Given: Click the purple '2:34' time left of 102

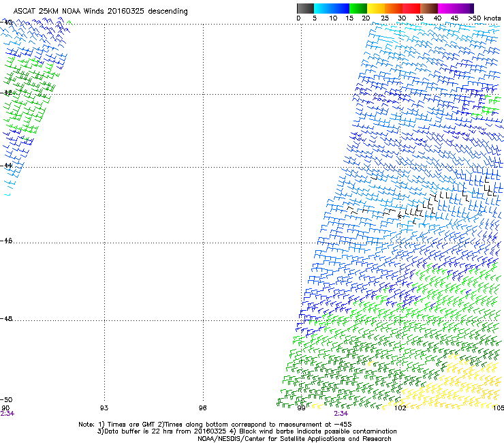Looking at the screenshot, I should tap(341, 414).
